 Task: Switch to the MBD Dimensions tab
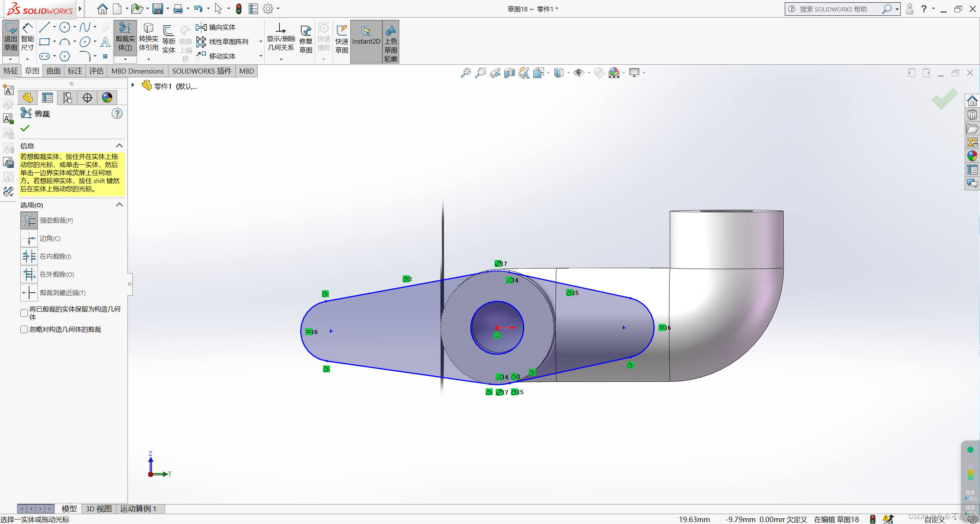tap(137, 71)
